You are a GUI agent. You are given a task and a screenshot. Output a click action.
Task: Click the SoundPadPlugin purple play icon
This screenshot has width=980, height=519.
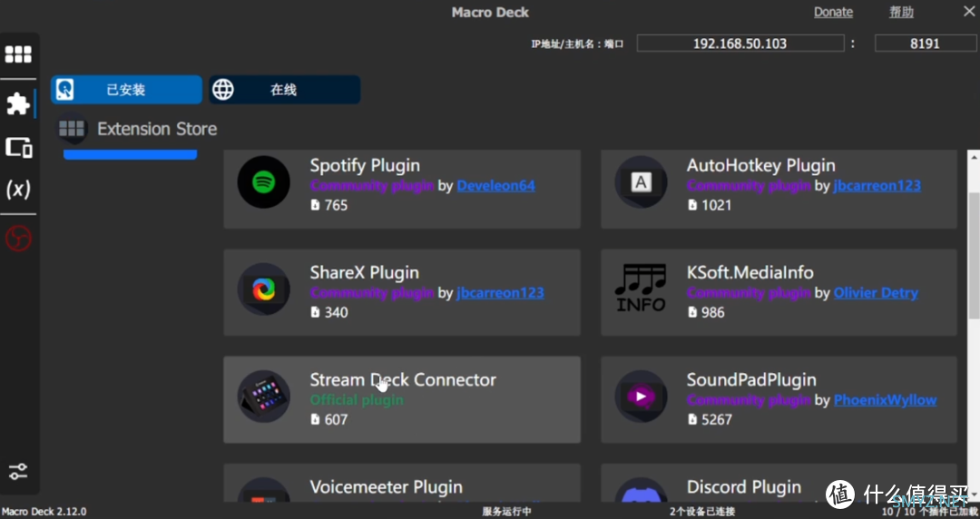click(x=641, y=397)
